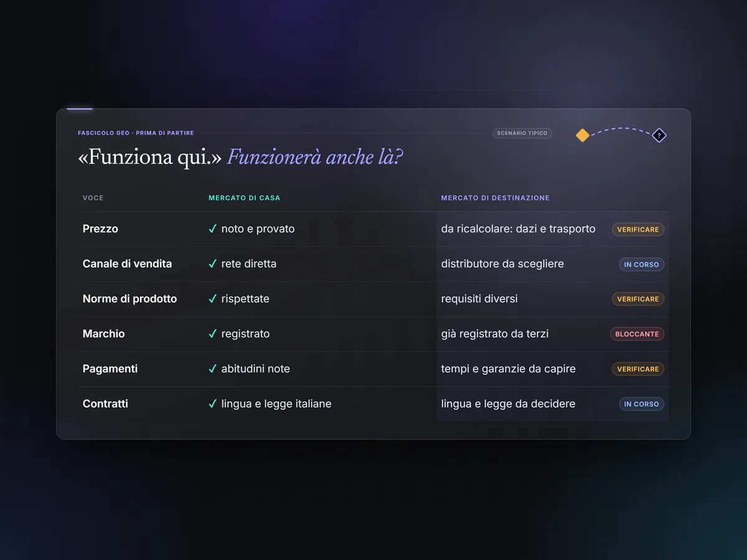Click the 'Verificare' badge in the Prezzo row
The height and width of the screenshot is (560, 747).
[638, 230]
